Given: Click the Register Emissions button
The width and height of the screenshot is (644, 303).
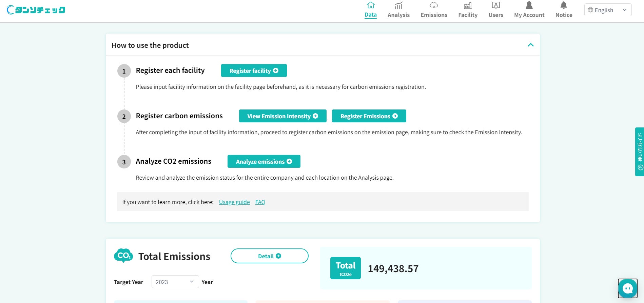Looking at the screenshot, I should tap(369, 116).
